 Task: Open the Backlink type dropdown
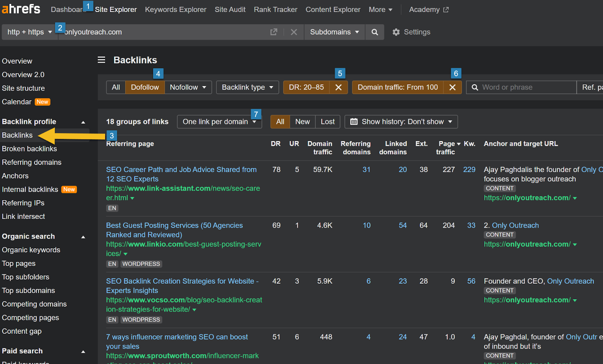pos(247,87)
